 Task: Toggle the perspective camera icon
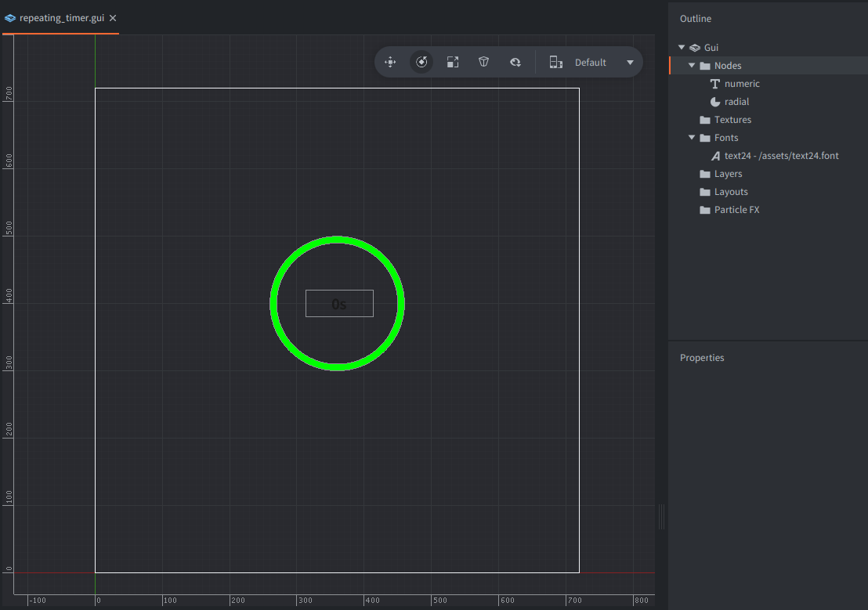pyautogui.click(x=484, y=63)
